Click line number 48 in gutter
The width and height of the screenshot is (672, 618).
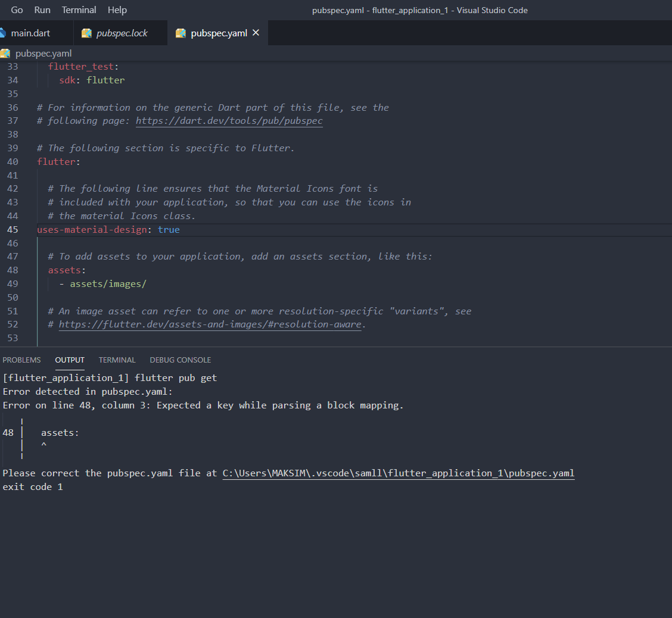pos(13,270)
